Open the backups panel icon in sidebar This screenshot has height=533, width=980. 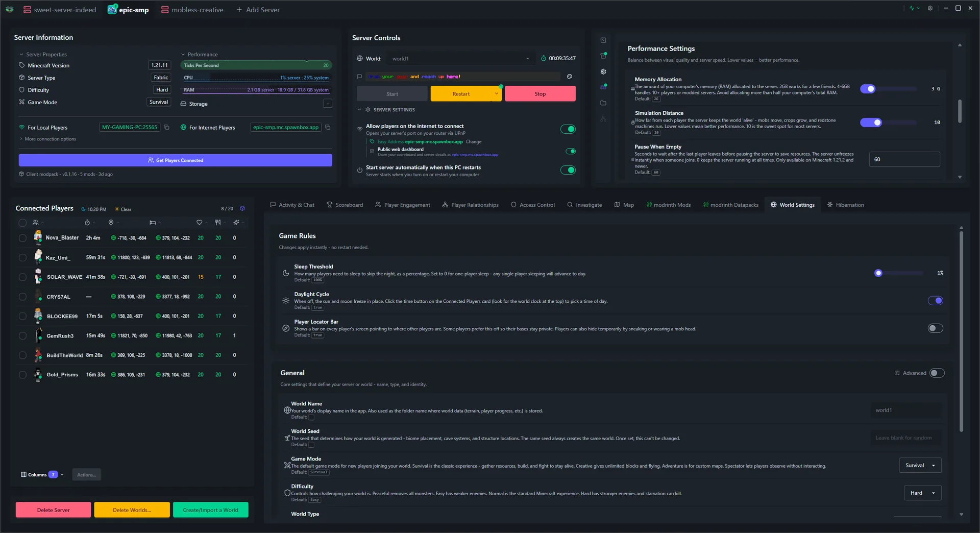603,55
